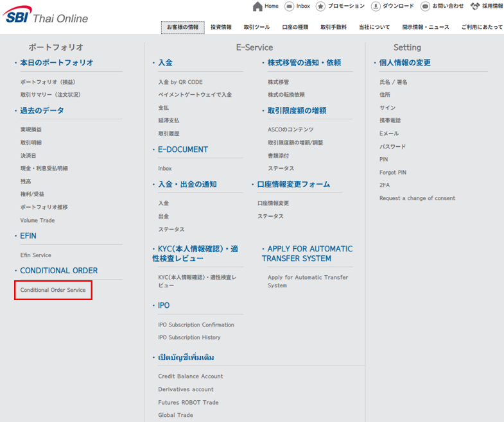Open the 住所 setting link
The height and width of the screenshot is (422, 504).
click(385, 95)
